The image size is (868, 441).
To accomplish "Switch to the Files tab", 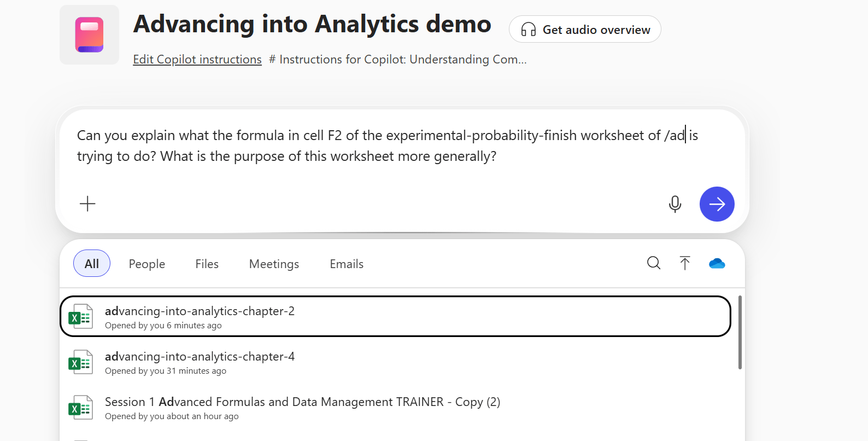I will click(x=207, y=264).
